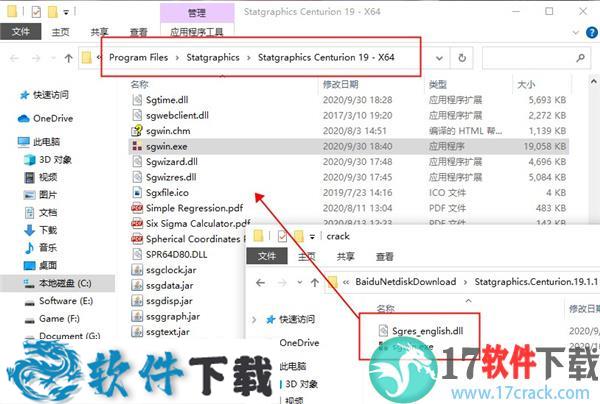Open the 文档 folder in the sidebar
Viewport: 600px width, 404px height.
(x=48, y=212)
